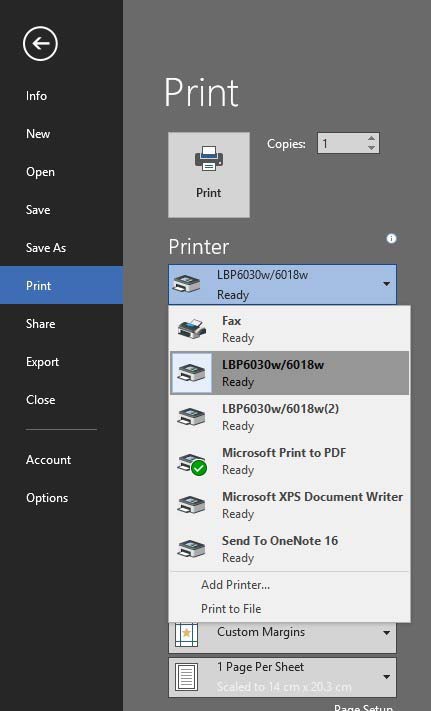Go back using the circled arrow icon
This screenshot has height=711, width=431.
40,44
